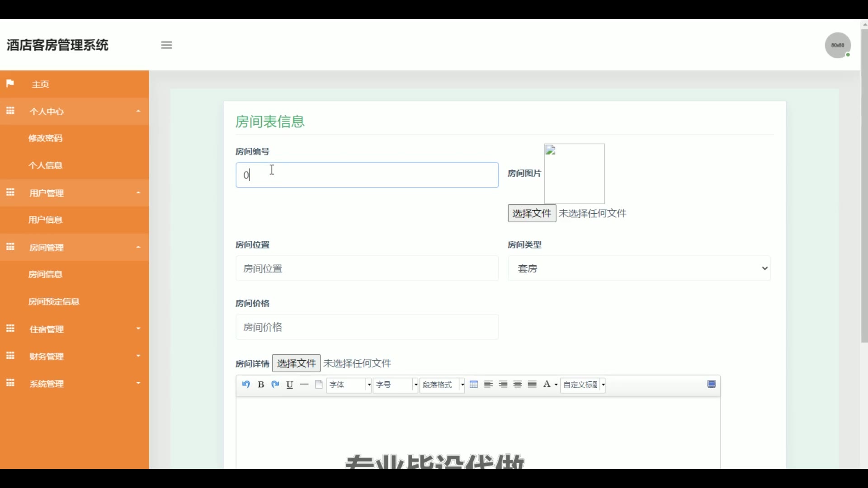Open the 房间类型 dropdown
Screen dimensions: 868x488
click(x=639, y=268)
